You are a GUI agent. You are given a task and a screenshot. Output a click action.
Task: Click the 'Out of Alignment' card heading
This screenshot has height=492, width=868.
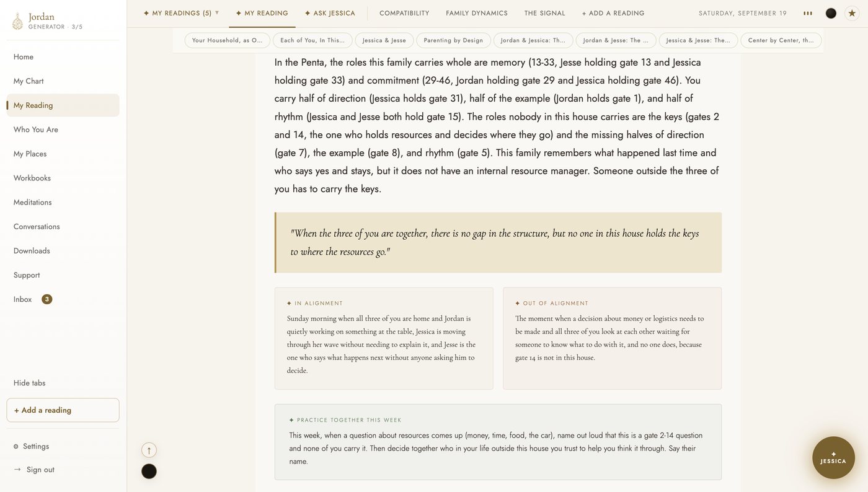552,304
